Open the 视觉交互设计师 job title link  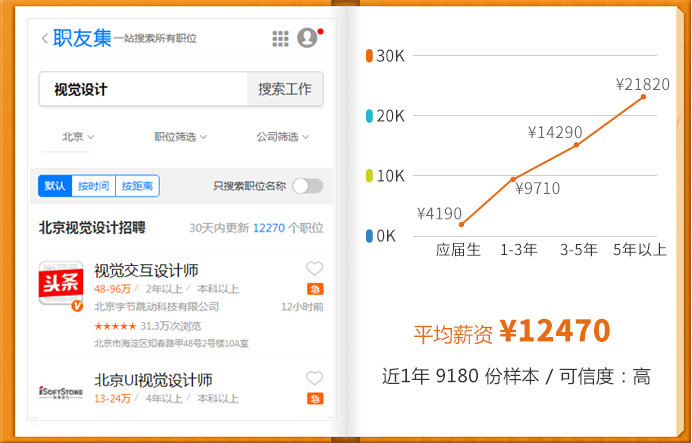click(146, 270)
